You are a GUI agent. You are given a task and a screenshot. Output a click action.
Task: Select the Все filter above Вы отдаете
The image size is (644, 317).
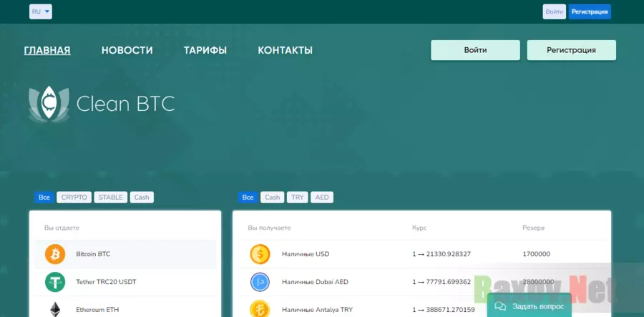point(44,197)
